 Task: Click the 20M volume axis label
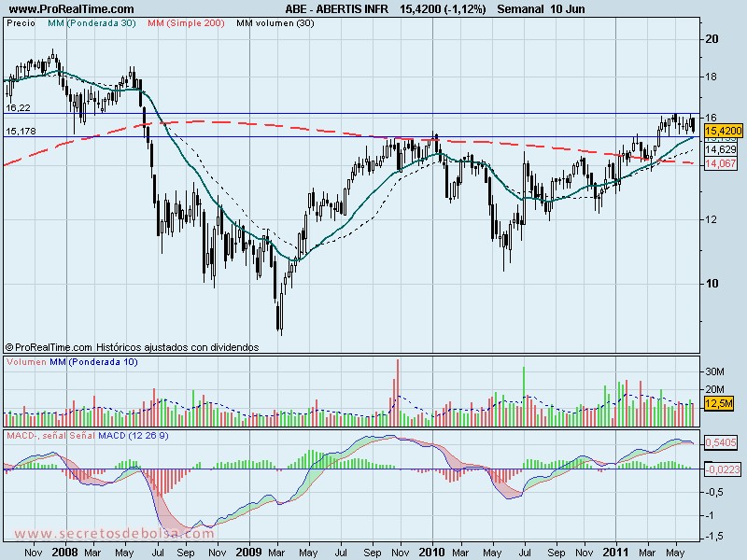pos(714,389)
